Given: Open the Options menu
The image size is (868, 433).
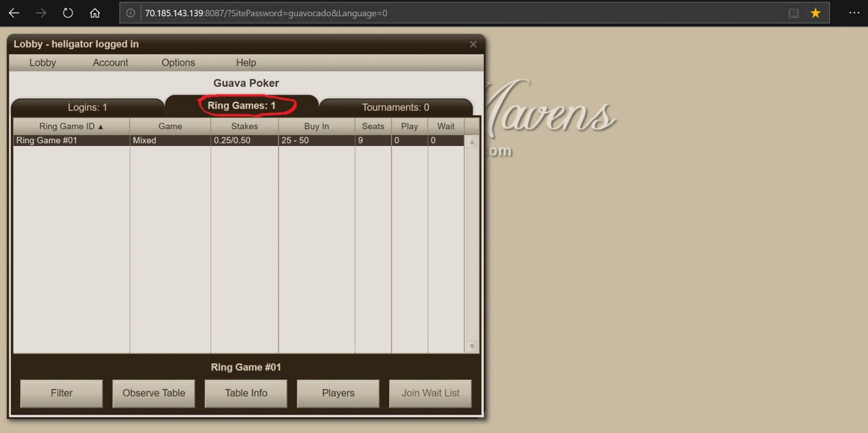Looking at the screenshot, I should tap(178, 62).
